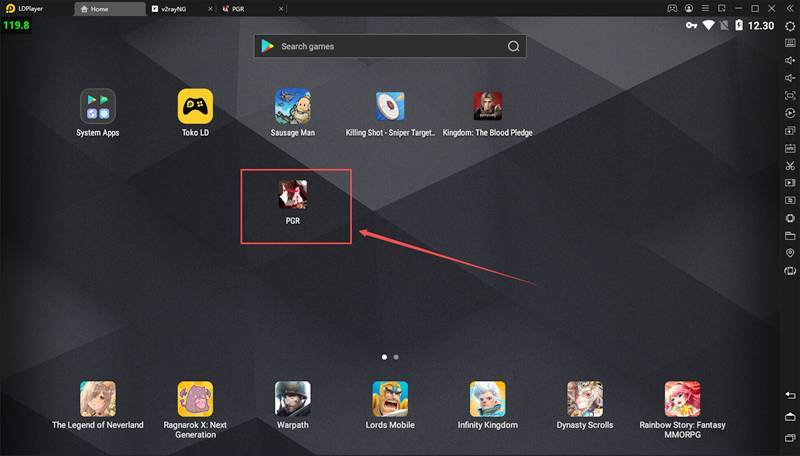Open the hamburger menu in title bar
The image size is (800, 456).
(x=705, y=9)
